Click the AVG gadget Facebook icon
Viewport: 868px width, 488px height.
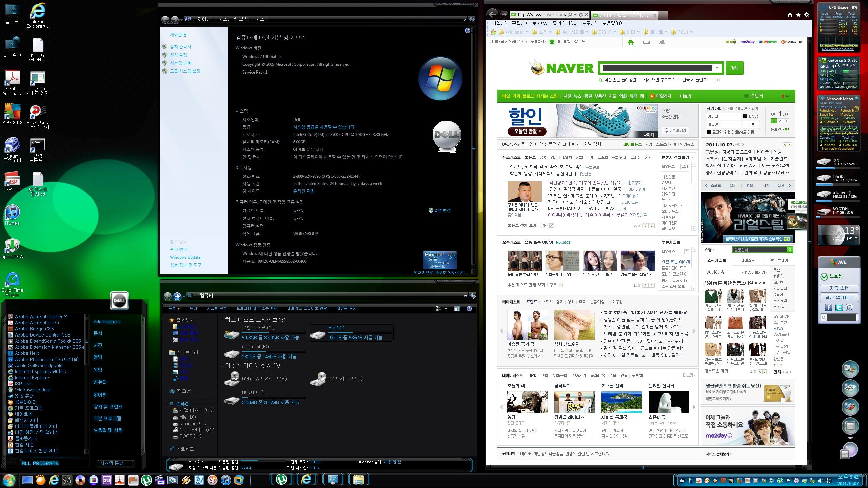tap(829, 308)
